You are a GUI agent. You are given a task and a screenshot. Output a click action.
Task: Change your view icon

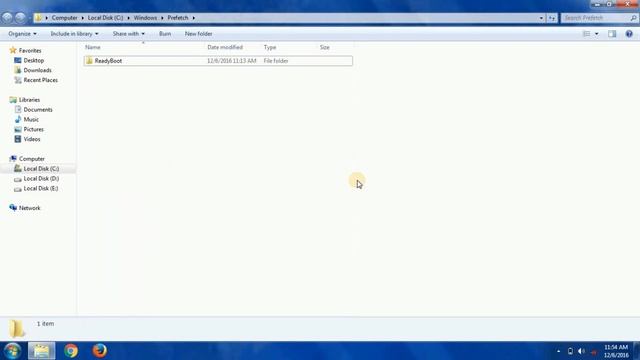(x=587, y=34)
